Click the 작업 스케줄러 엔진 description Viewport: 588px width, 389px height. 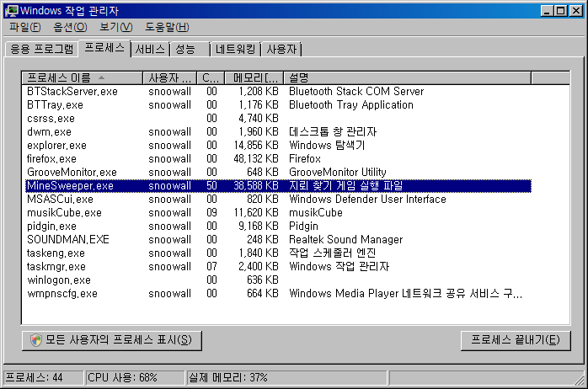[332, 253]
